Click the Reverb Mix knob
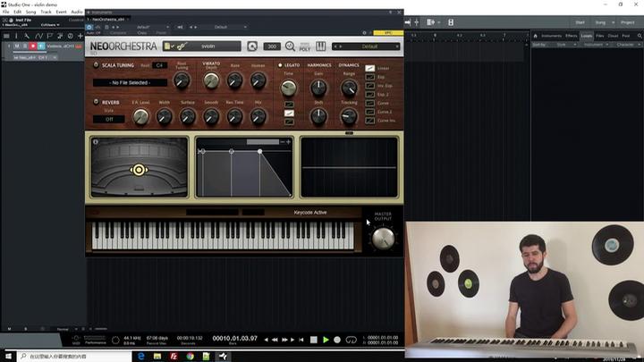This screenshot has width=644, height=362. (258, 117)
